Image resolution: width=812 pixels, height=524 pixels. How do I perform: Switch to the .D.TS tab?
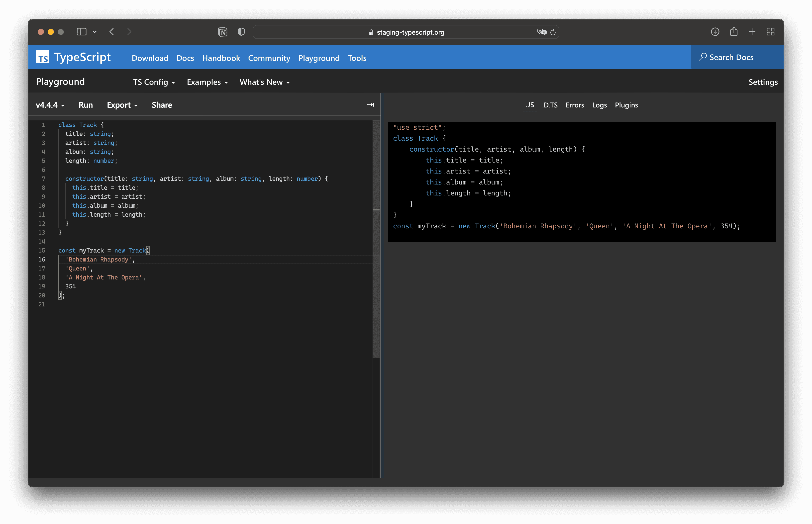550,105
